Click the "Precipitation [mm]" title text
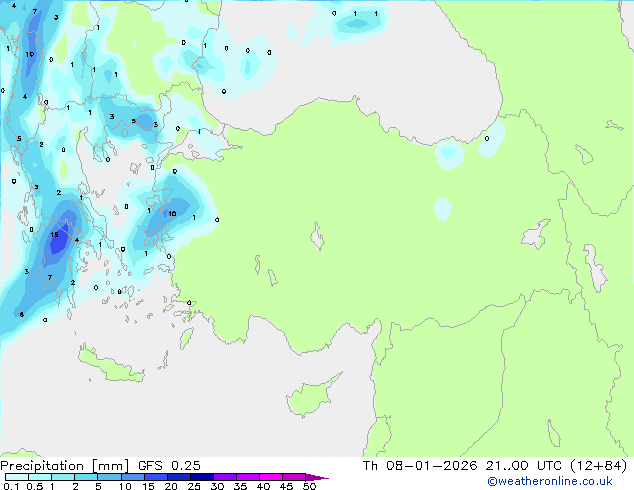Viewport: 634px width, 490px height. [x=65, y=466]
